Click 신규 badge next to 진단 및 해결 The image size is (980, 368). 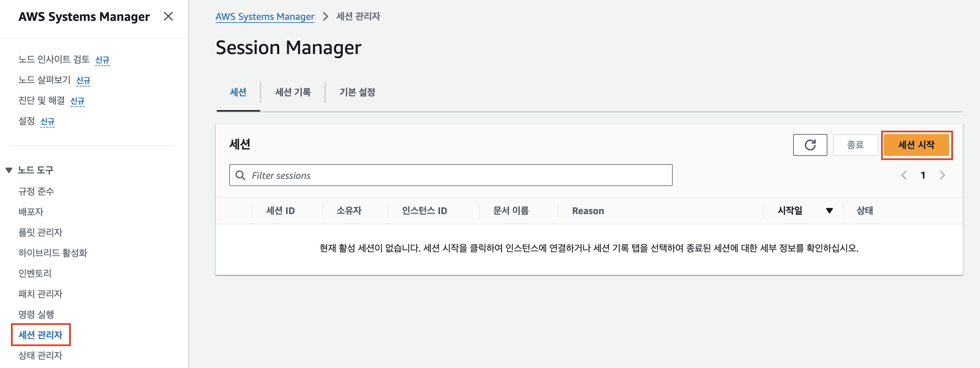coord(77,101)
